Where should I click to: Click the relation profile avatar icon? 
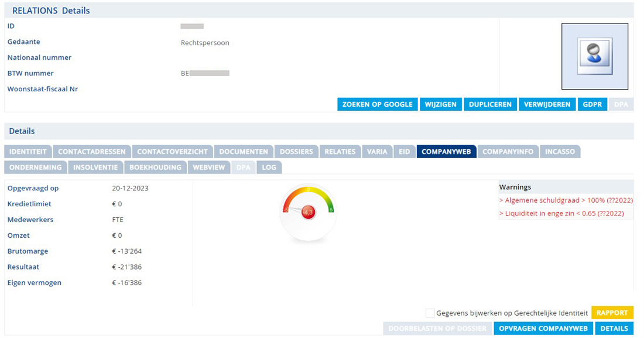click(594, 56)
